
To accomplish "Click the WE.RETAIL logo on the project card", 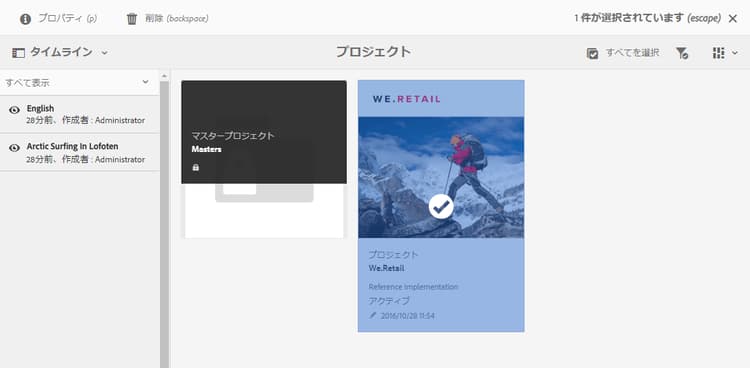I will pyautogui.click(x=407, y=99).
